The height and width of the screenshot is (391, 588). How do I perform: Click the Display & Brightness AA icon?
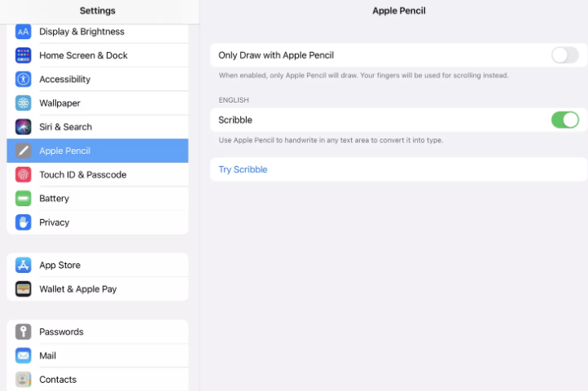(x=24, y=32)
